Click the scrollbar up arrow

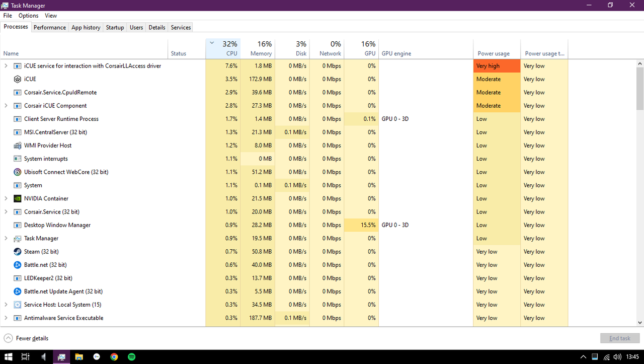coord(640,63)
